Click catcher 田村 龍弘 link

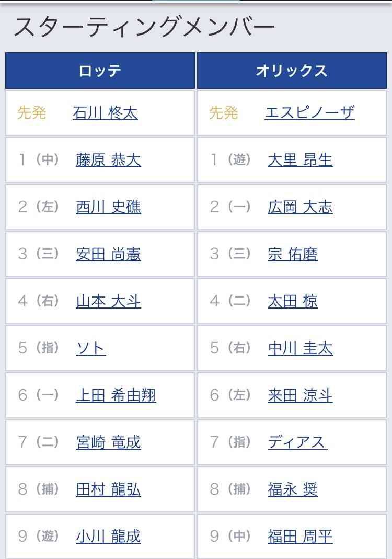(108, 489)
